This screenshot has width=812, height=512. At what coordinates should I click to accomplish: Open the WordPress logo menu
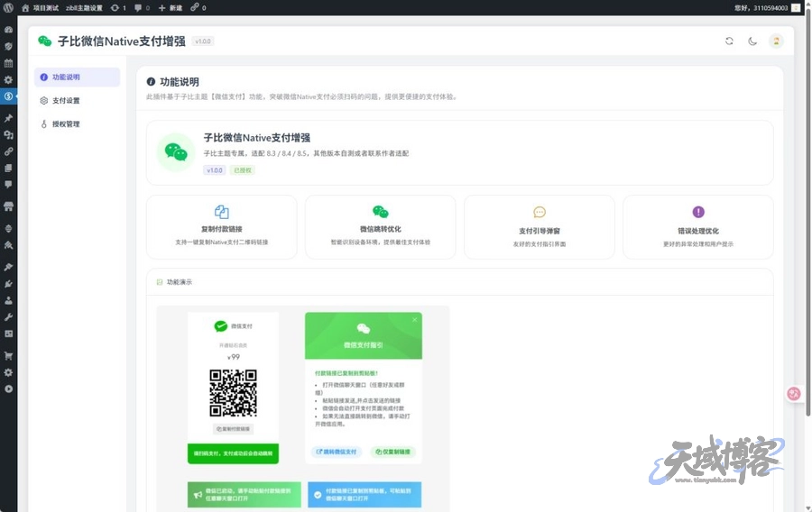tap(8, 8)
